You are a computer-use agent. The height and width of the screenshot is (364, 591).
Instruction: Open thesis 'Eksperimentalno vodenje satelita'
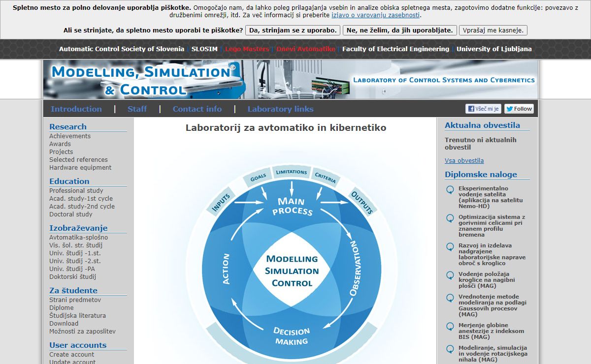point(491,197)
